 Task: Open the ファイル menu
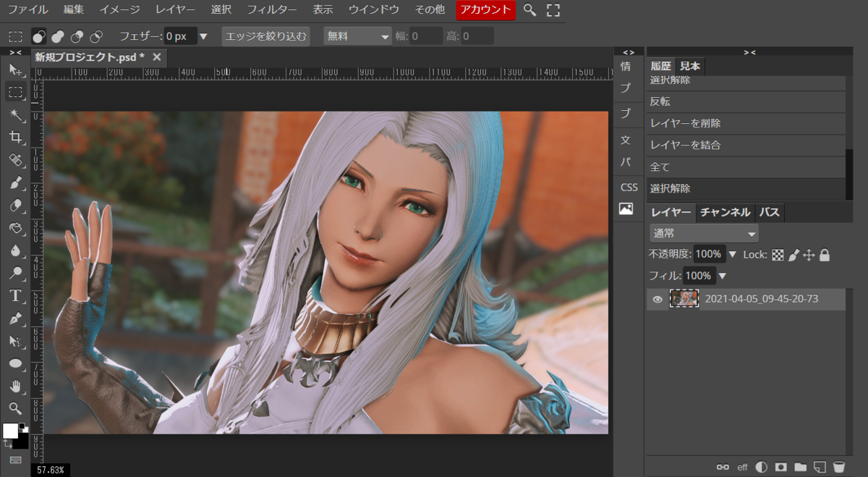pos(27,10)
